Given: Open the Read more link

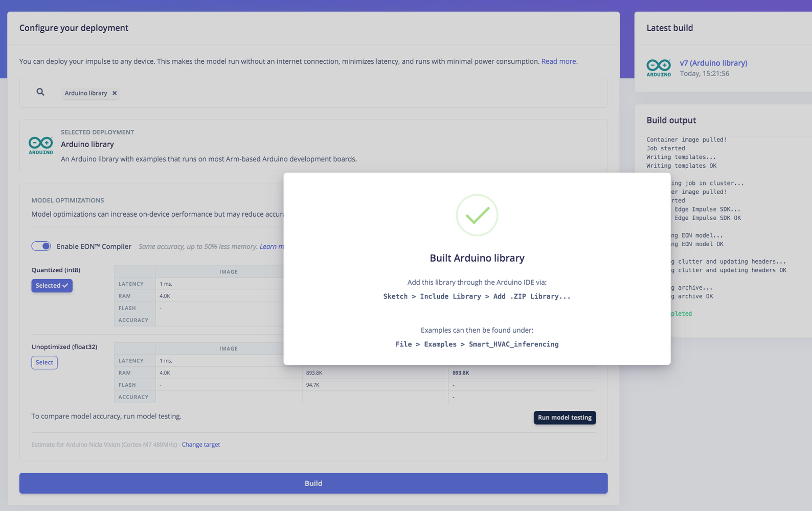Looking at the screenshot, I should [x=558, y=61].
